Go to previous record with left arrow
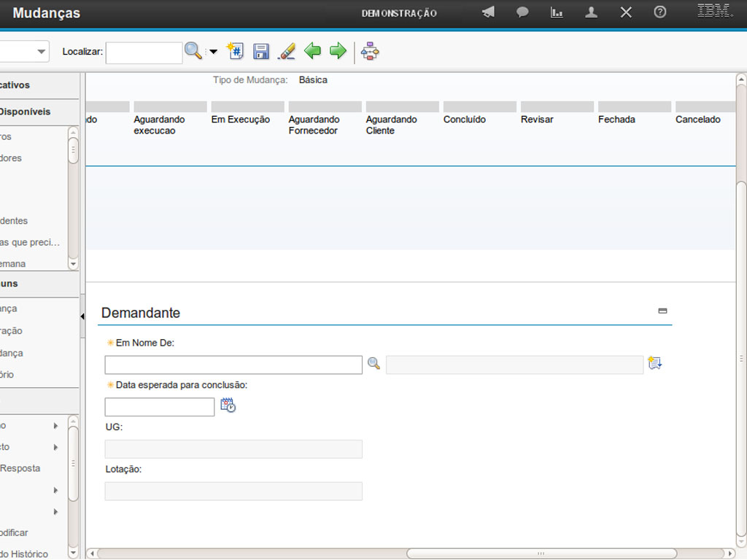 click(x=312, y=51)
